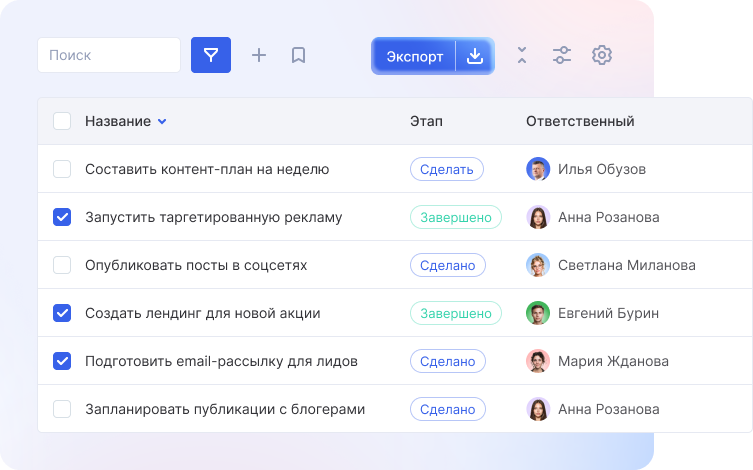Open table settings gear icon
Viewport: 753px width, 470px height.
tap(601, 55)
